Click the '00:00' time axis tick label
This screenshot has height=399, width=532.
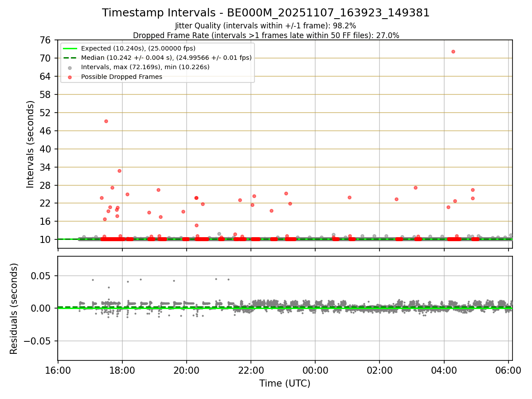(x=315, y=370)
